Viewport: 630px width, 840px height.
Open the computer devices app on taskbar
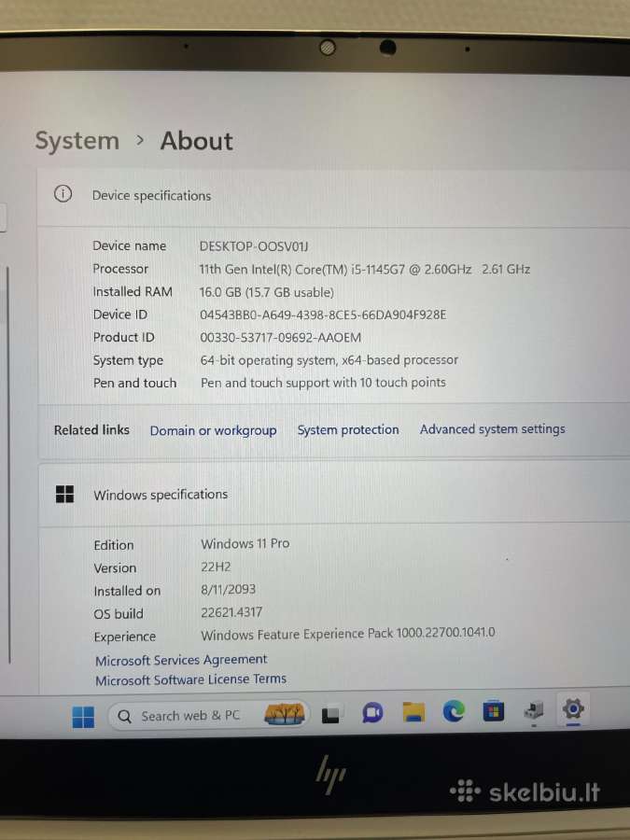click(x=534, y=711)
